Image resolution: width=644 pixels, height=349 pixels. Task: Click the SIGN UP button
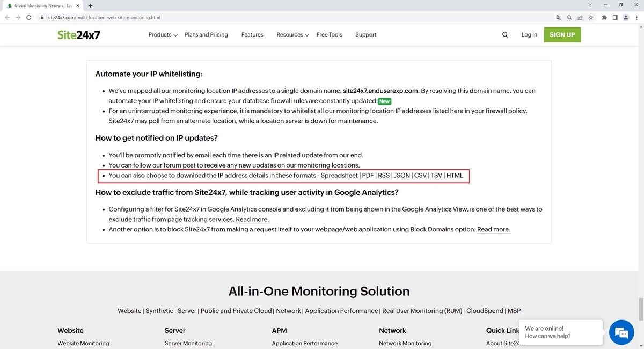pos(562,35)
